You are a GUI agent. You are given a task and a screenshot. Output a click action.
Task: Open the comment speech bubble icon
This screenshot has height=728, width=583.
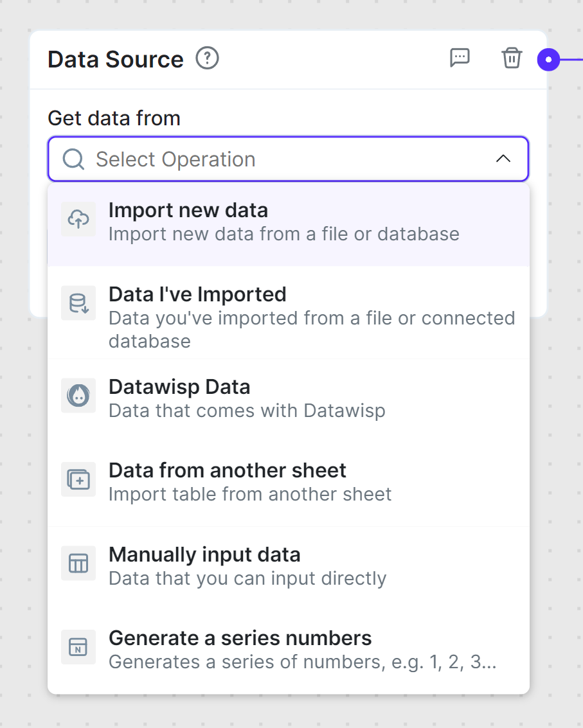460,58
